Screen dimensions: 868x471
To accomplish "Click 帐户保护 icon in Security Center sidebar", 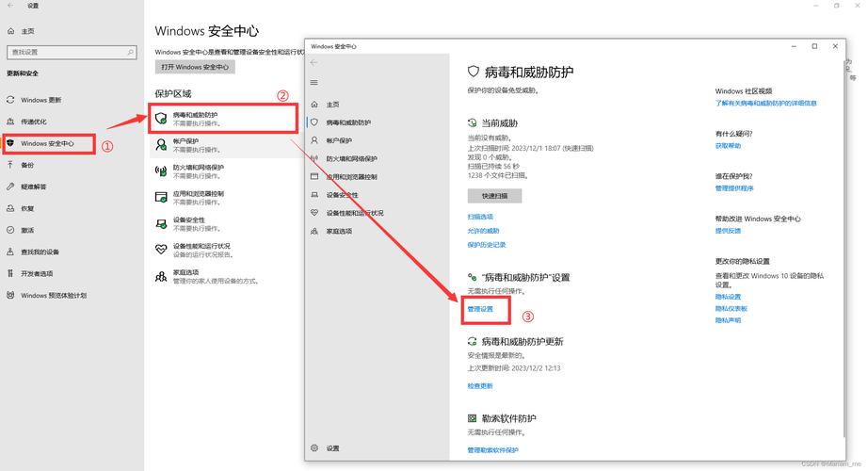I will tap(315, 140).
